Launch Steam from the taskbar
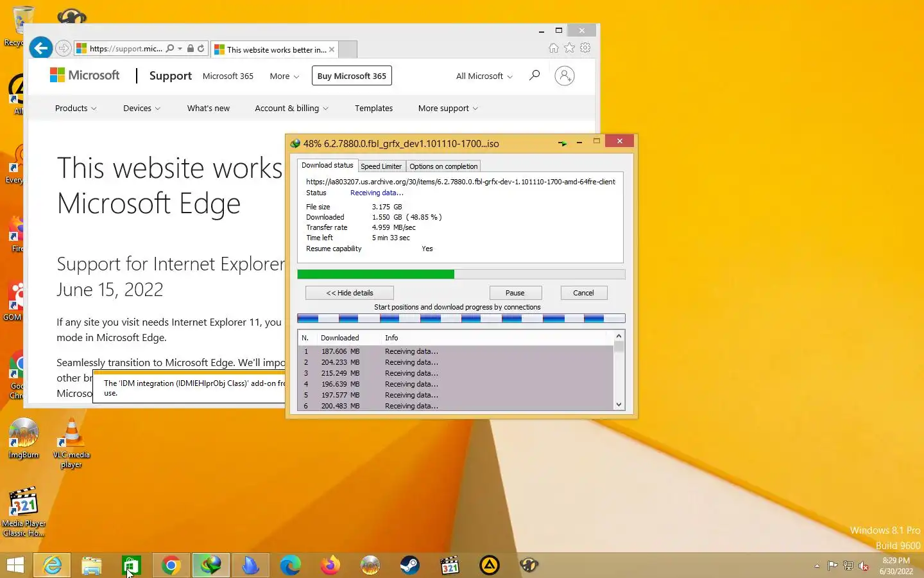 click(409, 565)
